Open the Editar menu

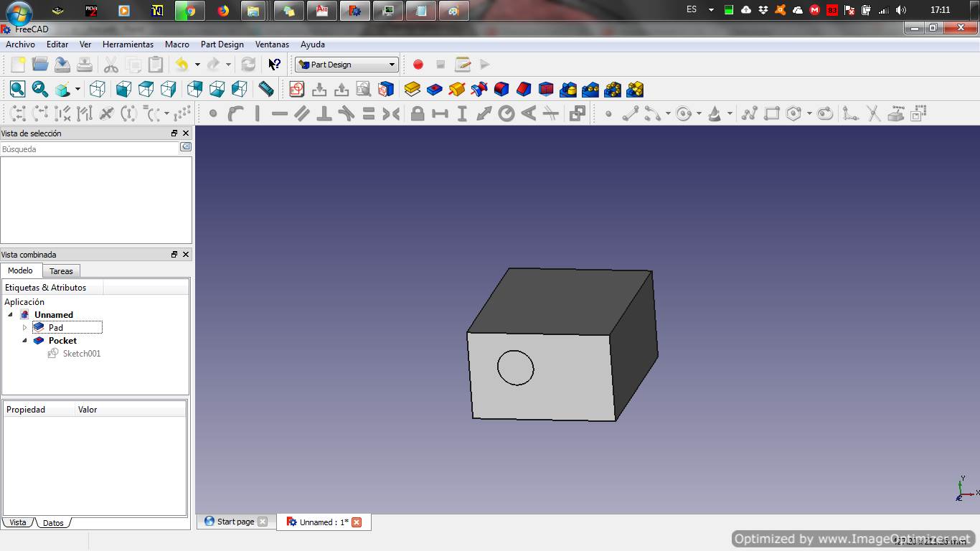pos(57,44)
